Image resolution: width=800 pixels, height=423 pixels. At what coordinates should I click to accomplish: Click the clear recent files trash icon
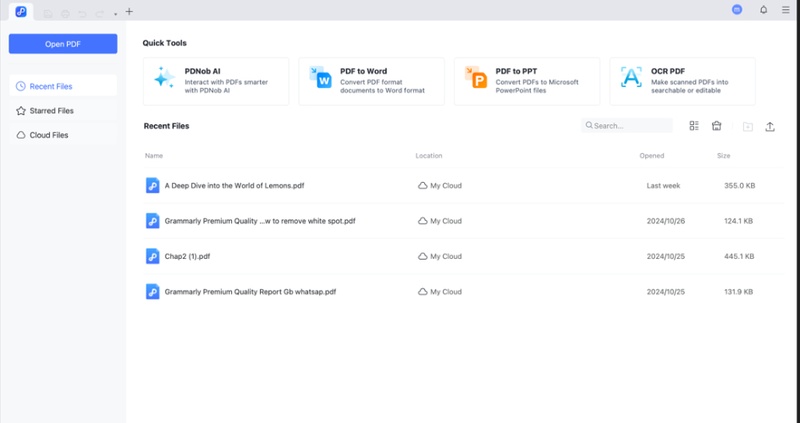pyautogui.click(x=717, y=126)
